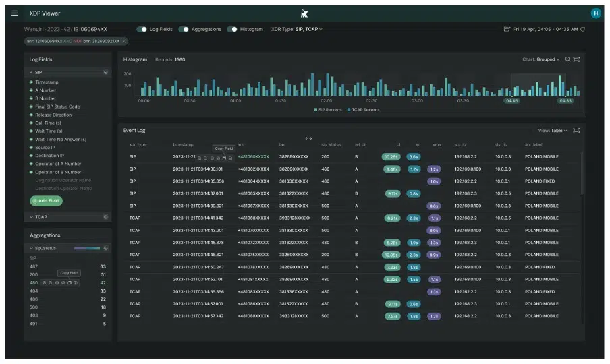
Task: Toggle B Number field visibility dot
Action: pos(31,98)
